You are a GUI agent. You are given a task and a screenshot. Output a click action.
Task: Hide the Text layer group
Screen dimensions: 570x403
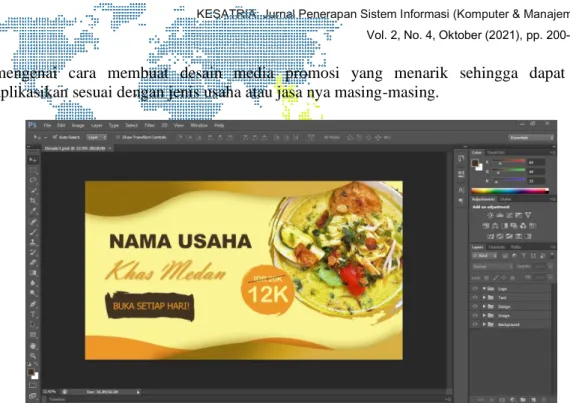[475, 298]
